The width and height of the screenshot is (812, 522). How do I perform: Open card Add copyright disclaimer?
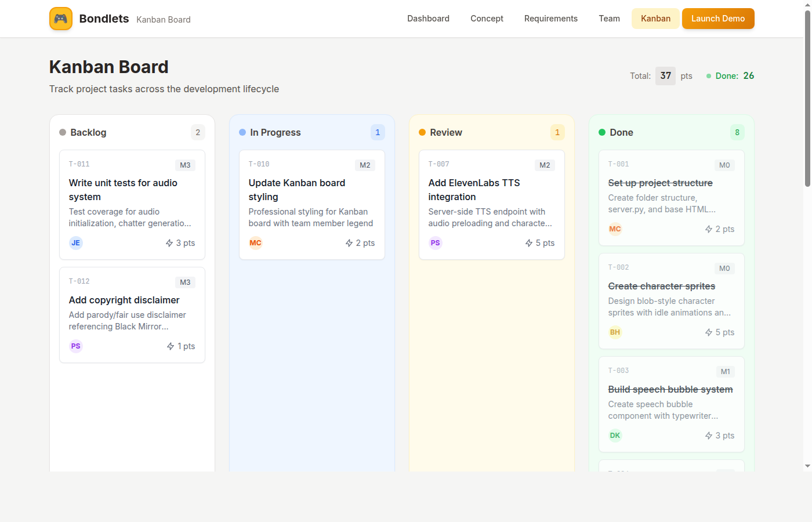132,315
